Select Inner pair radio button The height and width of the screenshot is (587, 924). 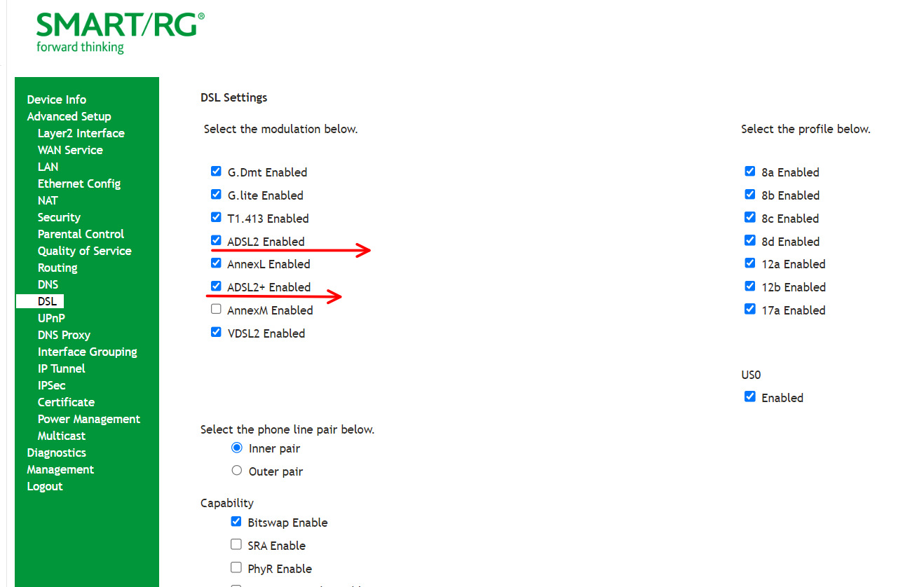pyautogui.click(x=237, y=448)
